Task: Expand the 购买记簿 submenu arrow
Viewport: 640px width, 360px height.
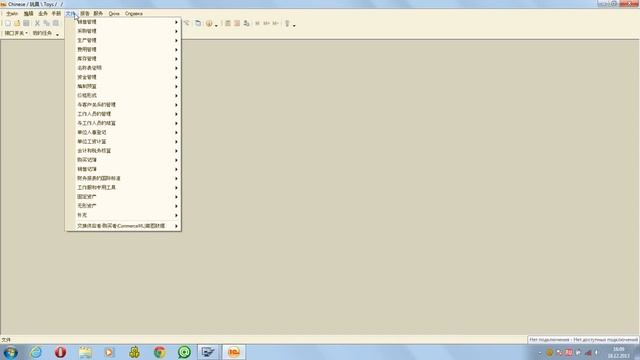Action: pyautogui.click(x=176, y=160)
